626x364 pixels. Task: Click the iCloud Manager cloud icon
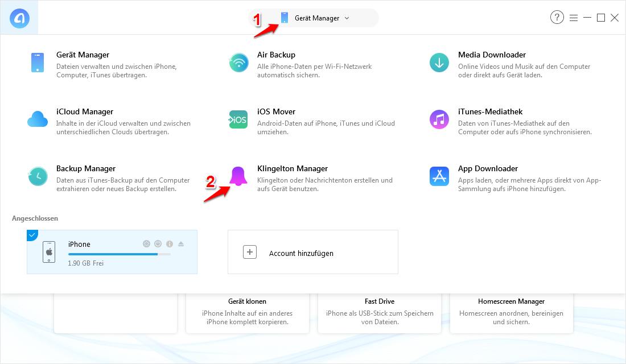38,119
